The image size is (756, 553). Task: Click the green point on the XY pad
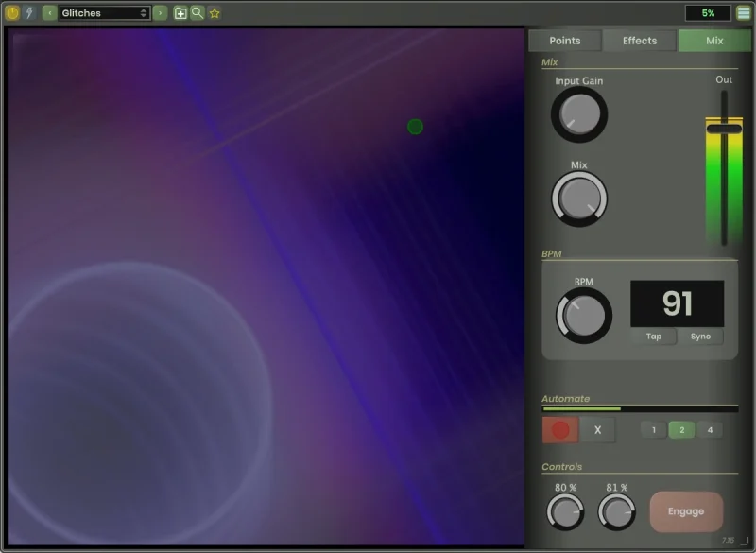[x=415, y=127]
